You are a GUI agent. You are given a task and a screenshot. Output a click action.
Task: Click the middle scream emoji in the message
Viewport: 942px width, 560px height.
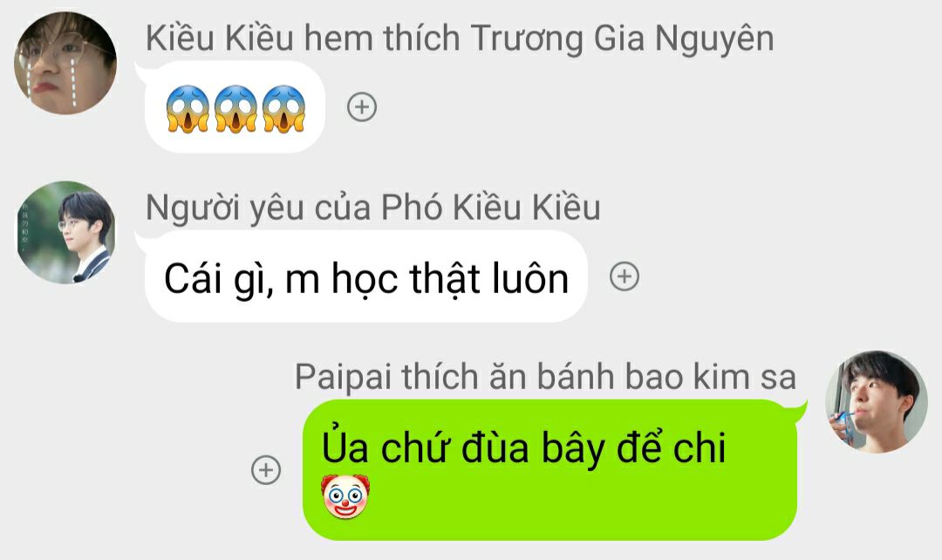tap(235, 109)
